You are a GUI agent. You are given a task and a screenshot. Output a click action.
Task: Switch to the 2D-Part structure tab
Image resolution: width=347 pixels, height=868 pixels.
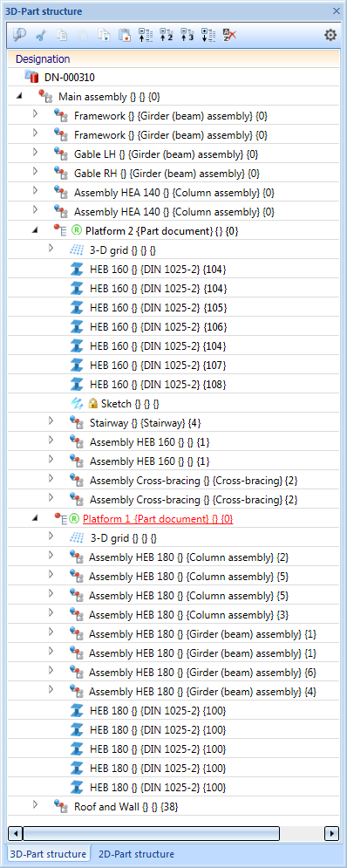click(136, 854)
